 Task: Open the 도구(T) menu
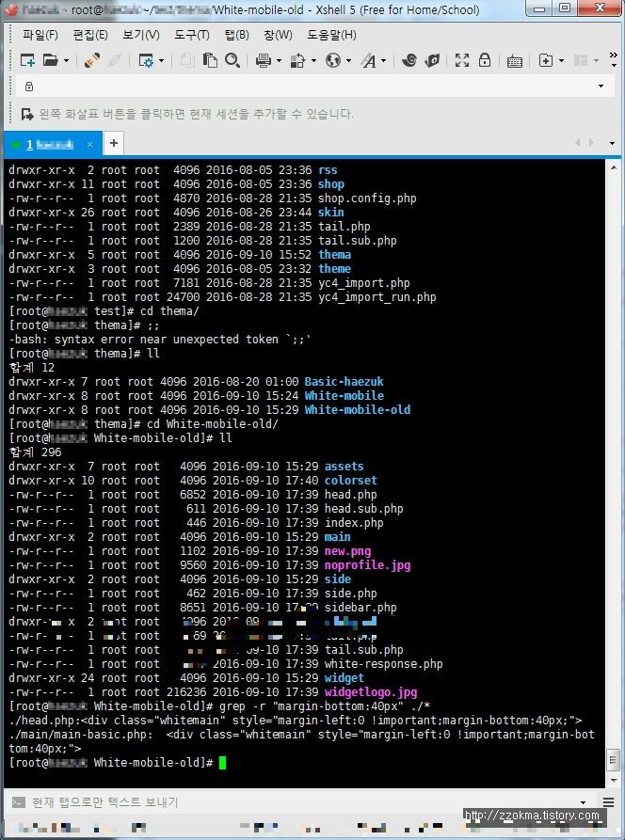click(x=192, y=35)
